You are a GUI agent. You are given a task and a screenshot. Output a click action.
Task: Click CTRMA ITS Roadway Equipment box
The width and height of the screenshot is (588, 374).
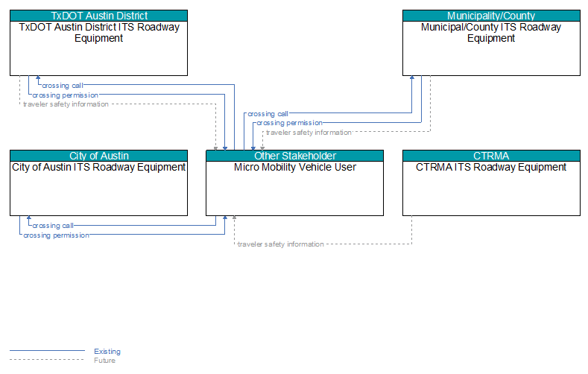point(491,183)
